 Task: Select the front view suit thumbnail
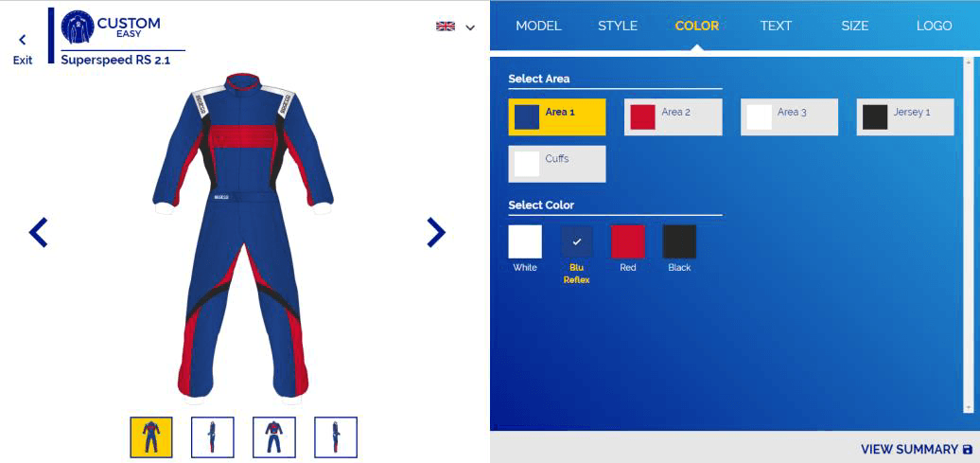point(150,437)
